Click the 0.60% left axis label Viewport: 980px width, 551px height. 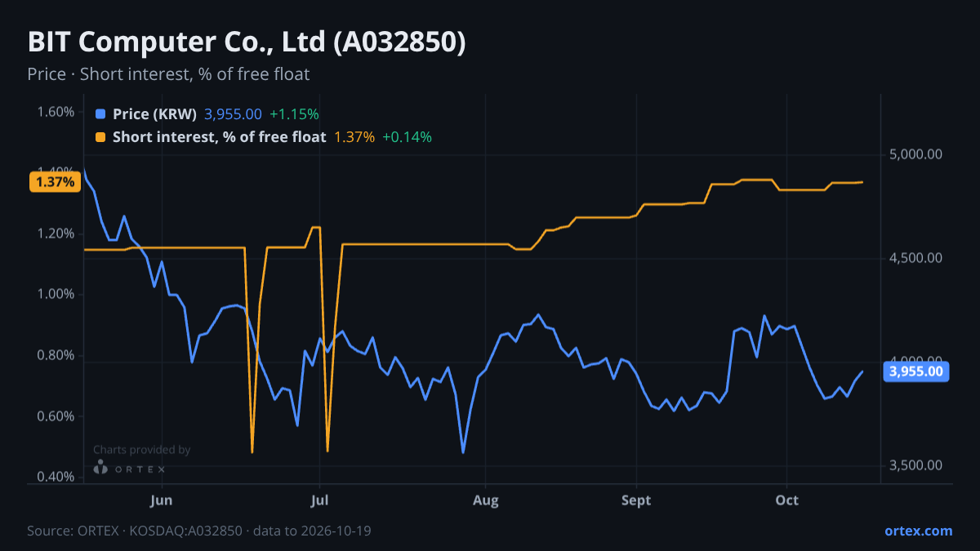[x=56, y=416]
